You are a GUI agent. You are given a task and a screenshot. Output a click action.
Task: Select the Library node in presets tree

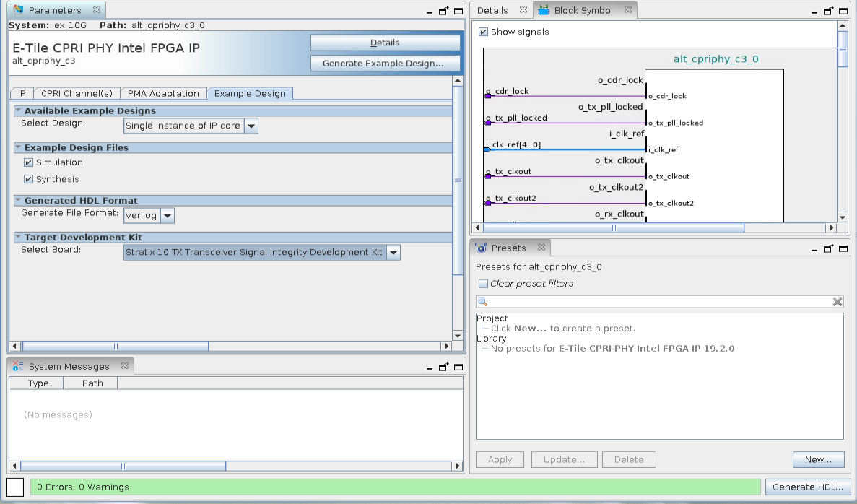pos(492,339)
